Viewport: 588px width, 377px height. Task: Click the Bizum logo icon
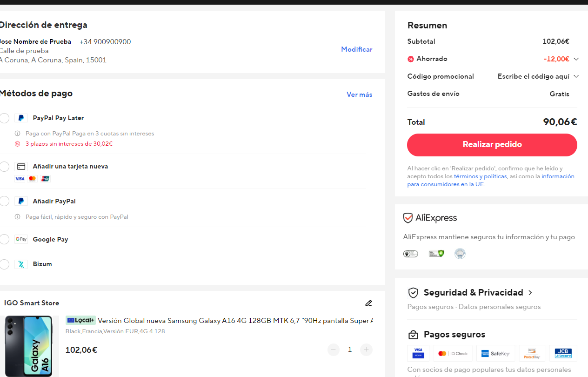(21, 264)
